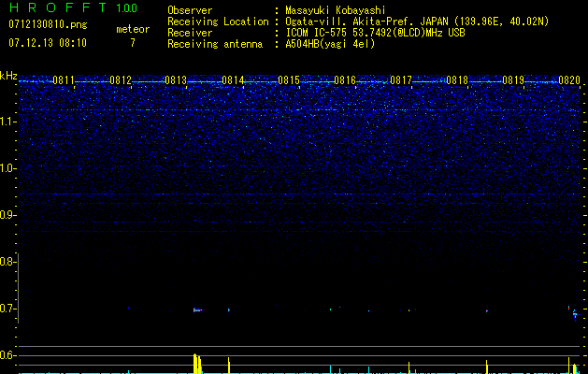Click the 0813 time marker
Image resolution: width=588 pixels, height=374 pixels.
click(176, 80)
